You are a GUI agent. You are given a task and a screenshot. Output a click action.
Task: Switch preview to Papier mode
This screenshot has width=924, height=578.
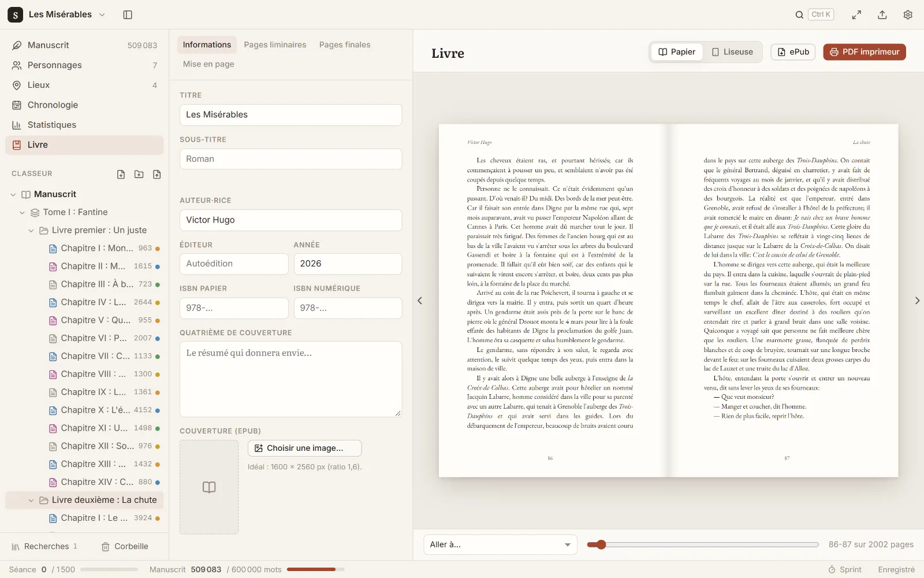[x=677, y=52]
